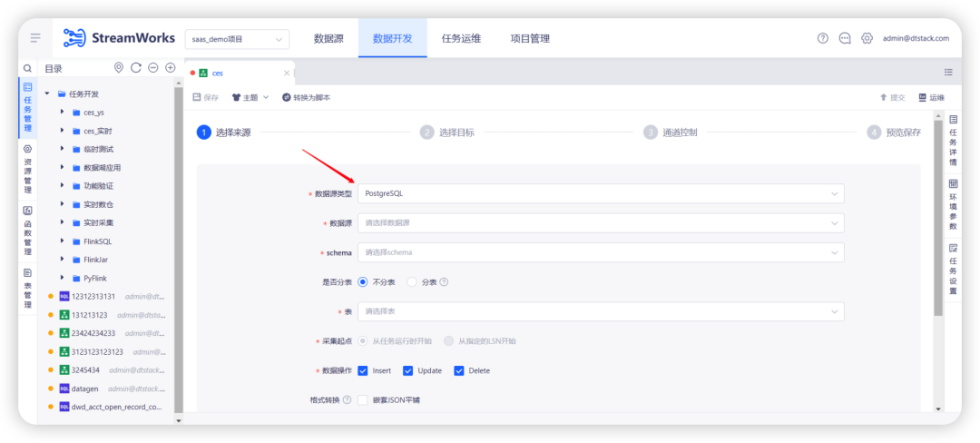Go to step 4 预览保存
The height and width of the screenshot is (443, 980).
pyautogui.click(x=894, y=133)
